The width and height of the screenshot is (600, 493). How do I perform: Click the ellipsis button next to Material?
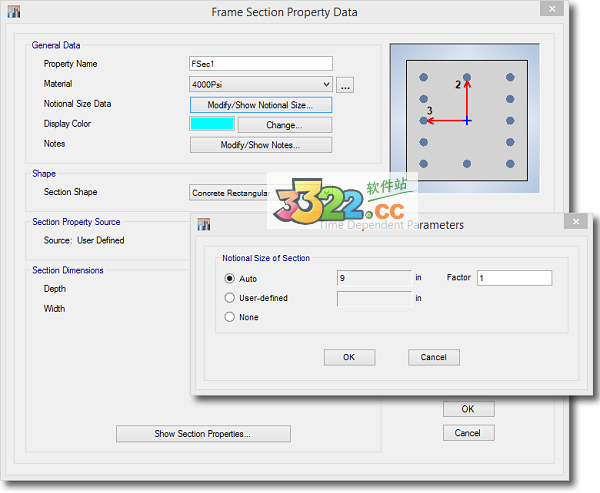click(x=345, y=85)
